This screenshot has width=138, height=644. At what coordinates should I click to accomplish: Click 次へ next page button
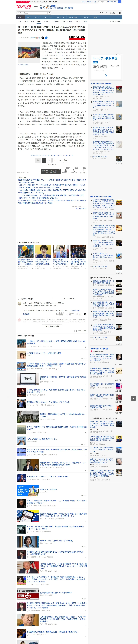(66, 160)
